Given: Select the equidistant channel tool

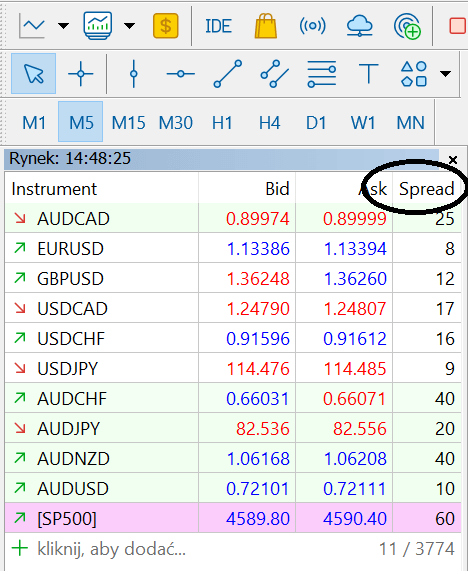Looking at the screenshot, I should tap(275, 74).
